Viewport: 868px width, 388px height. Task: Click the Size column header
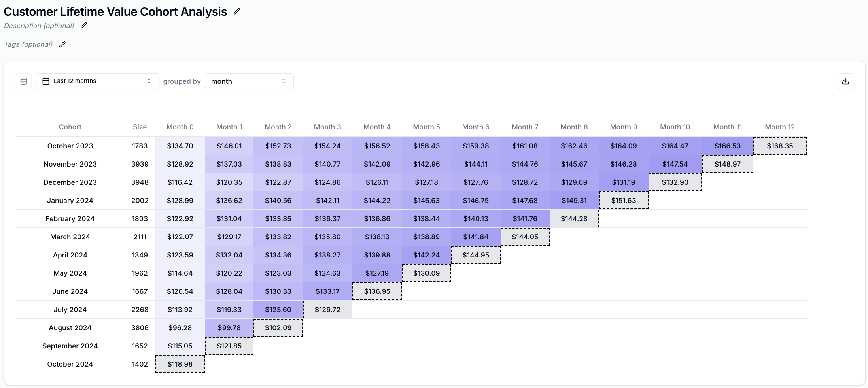click(x=140, y=127)
